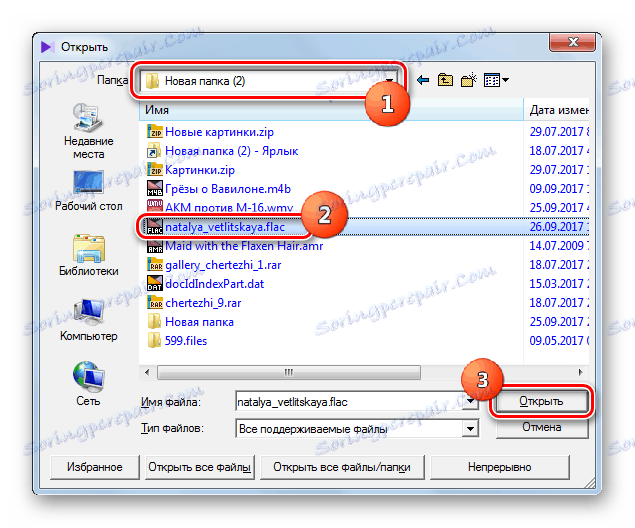This screenshot has width=635, height=528.
Task: Click the Избранное button
Action: (95, 467)
